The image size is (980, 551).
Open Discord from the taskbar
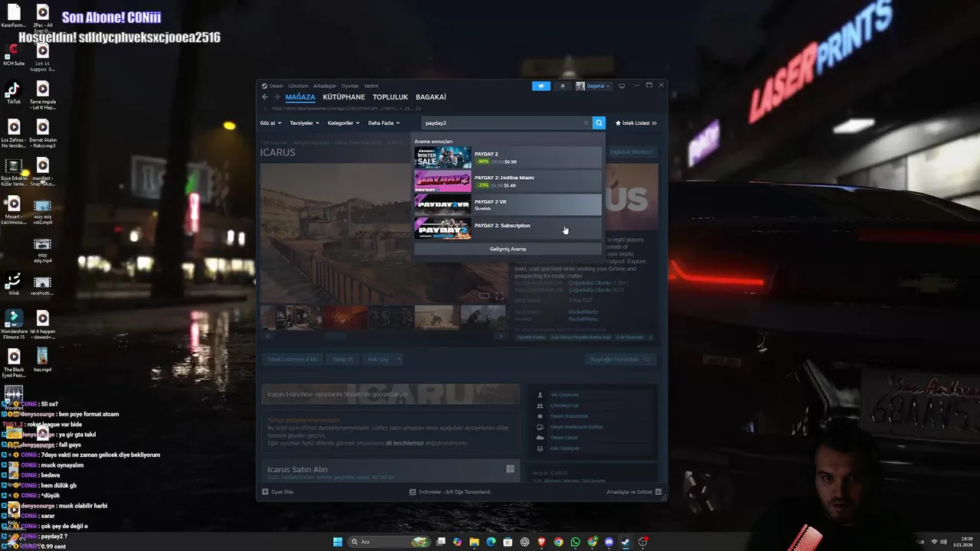pos(609,542)
